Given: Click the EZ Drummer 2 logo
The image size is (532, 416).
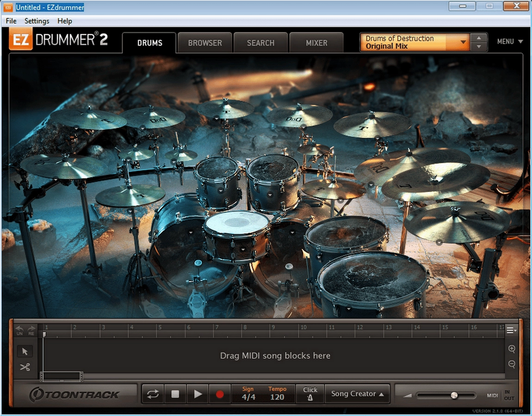Looking at the screenshot, I should 58,39.
